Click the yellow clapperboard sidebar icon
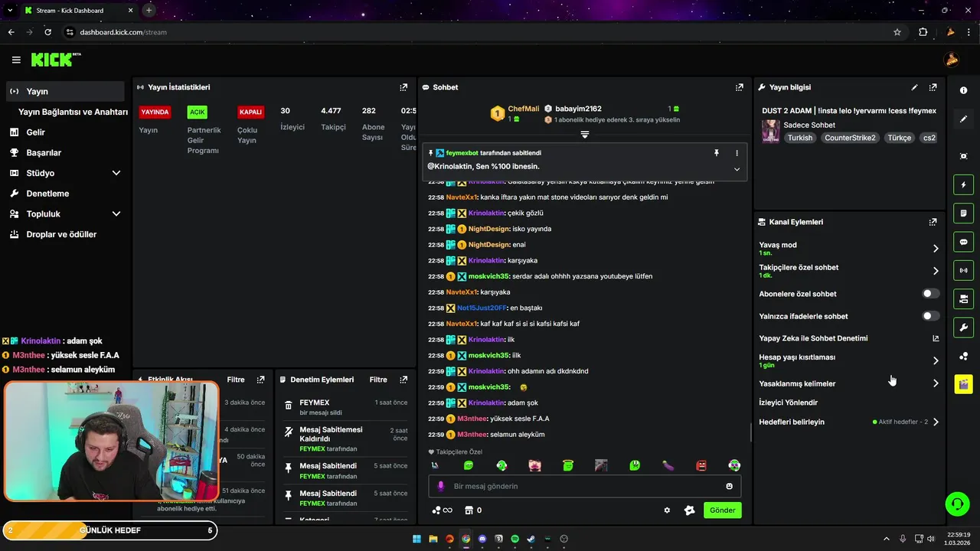This screenshot has height=551, width=980. (x=963, y=384)
